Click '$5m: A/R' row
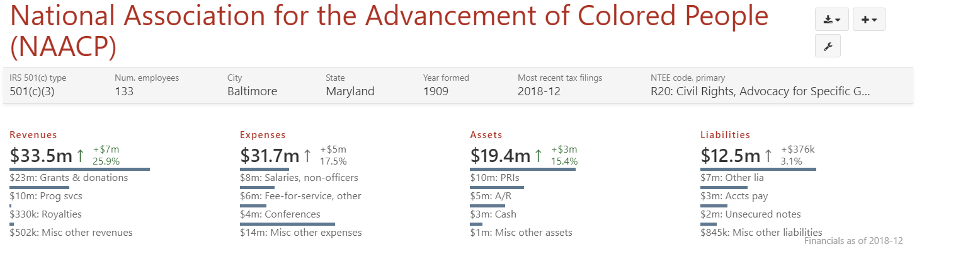This screenshot has width=980, height=256. coord(493,196)
